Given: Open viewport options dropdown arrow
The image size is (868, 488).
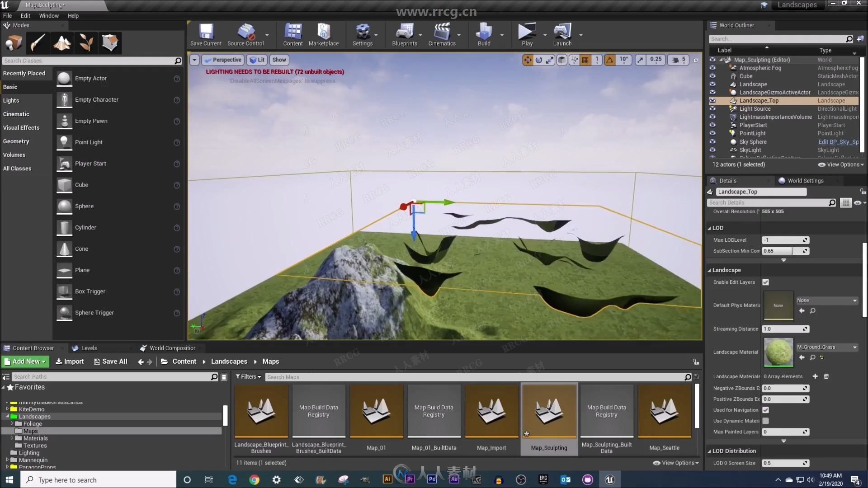Looking at the screenshot, I should coord(194,60).
